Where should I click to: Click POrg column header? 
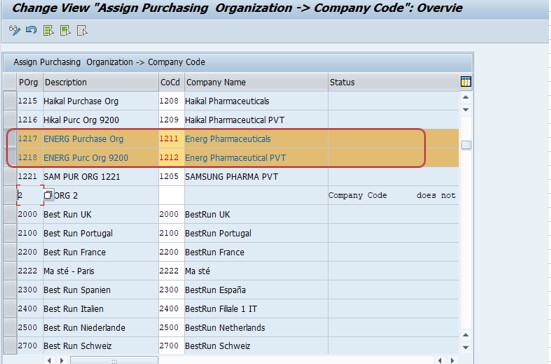coord(30,82)
